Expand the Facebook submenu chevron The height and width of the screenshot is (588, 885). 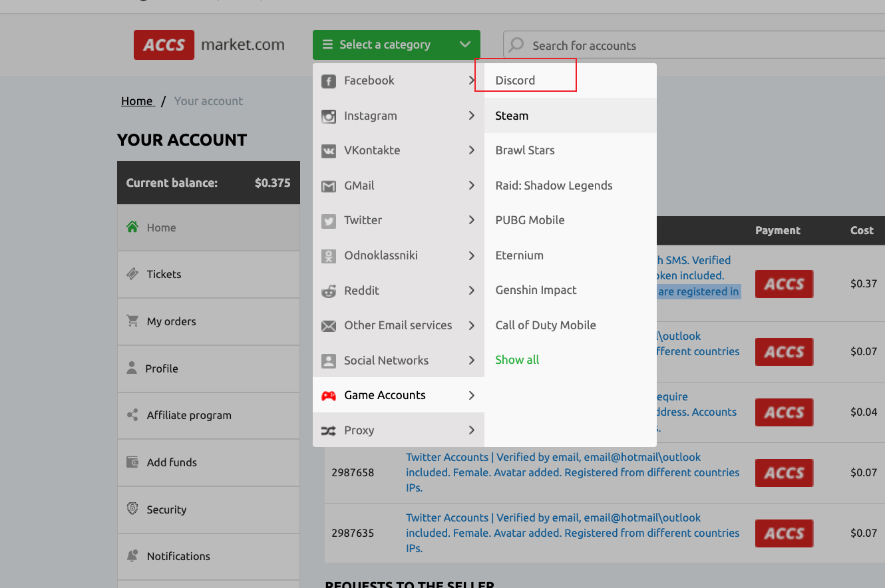pos(471,80)
